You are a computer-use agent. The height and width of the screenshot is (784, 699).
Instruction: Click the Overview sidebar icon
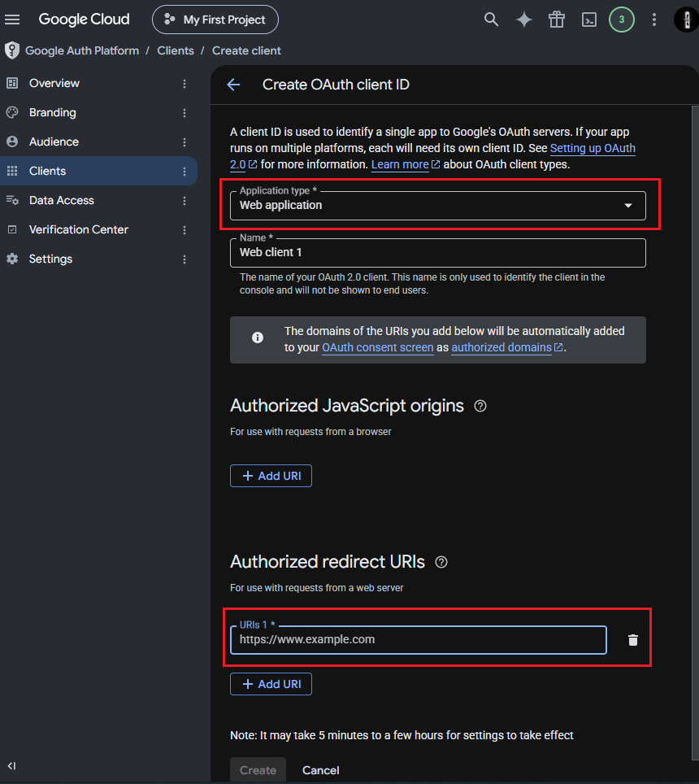[12, 83]
